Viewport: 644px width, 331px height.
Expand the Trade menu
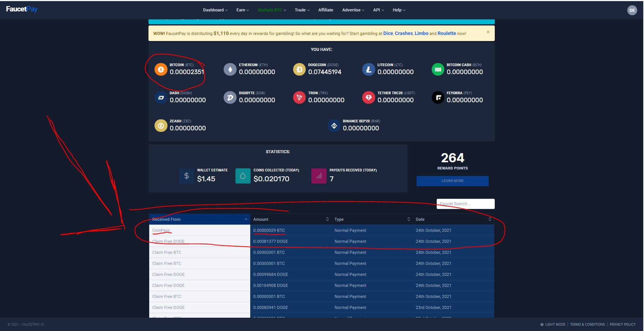point(302,10)
